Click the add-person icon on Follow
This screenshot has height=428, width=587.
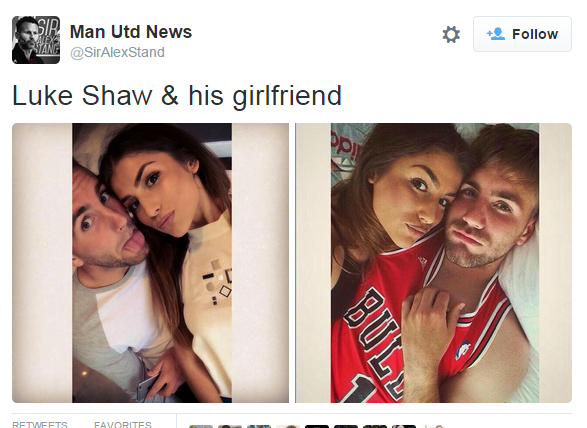pyautogui.click(x=496, y=34)
